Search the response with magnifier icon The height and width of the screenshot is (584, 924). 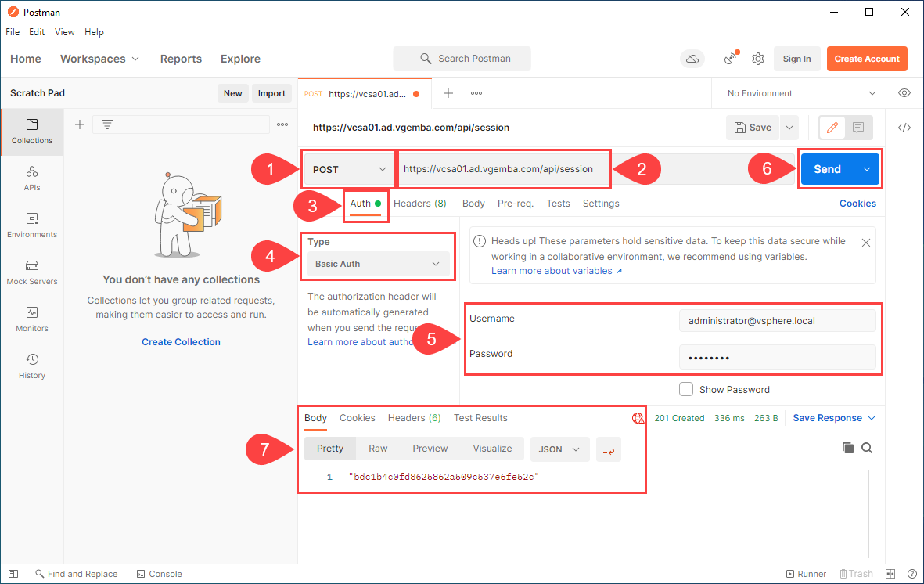point(867,448)
